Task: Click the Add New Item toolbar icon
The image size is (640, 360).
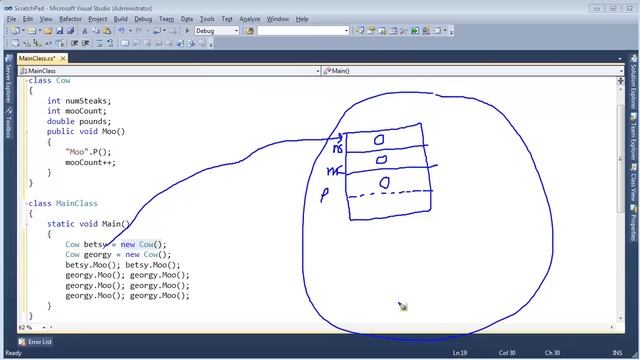Action: point(32,31)
